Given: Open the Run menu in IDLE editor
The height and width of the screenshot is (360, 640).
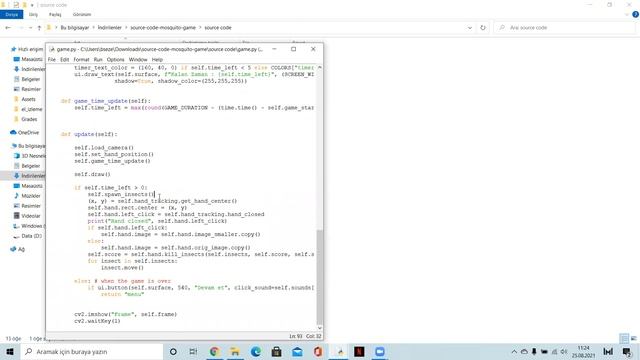Looking at the screenshot, I should [98, 60].
